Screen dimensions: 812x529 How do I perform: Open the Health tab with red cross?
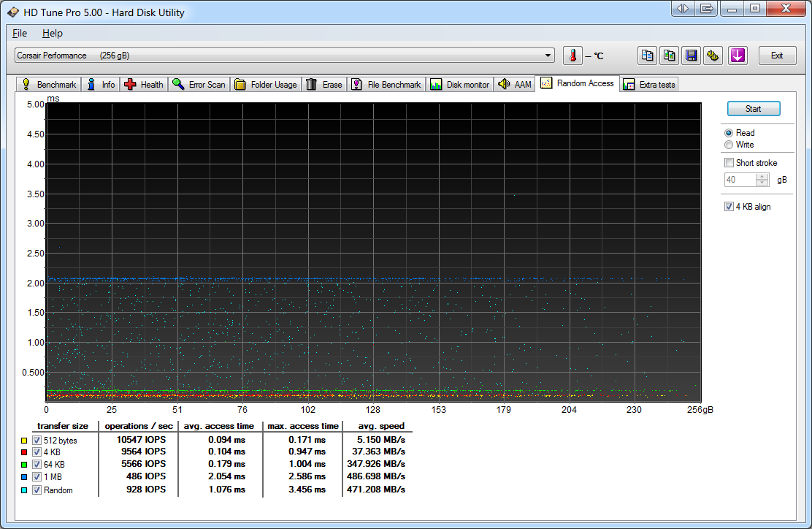click(144, 85)
